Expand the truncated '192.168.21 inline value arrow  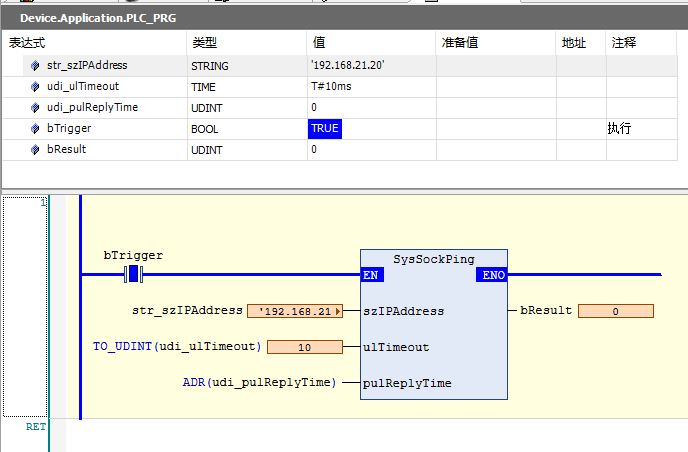[339, 311]
